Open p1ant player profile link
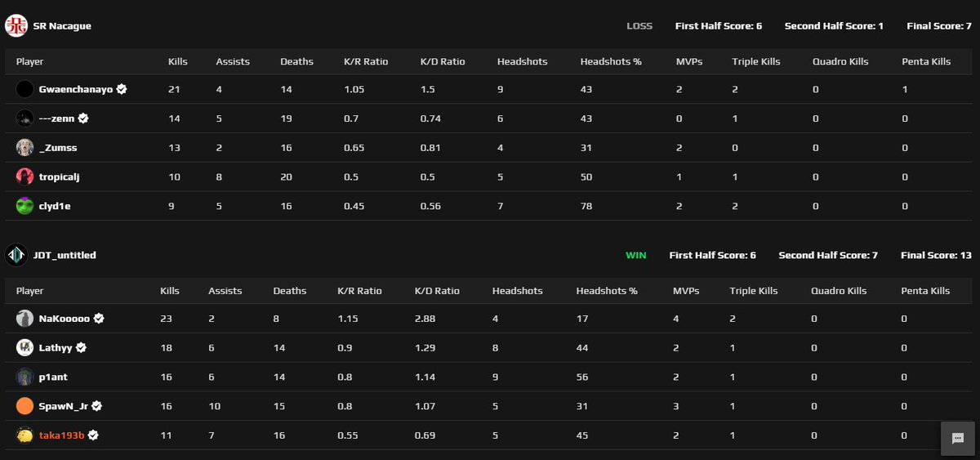 pyautogui.click(x=54, y=377)
